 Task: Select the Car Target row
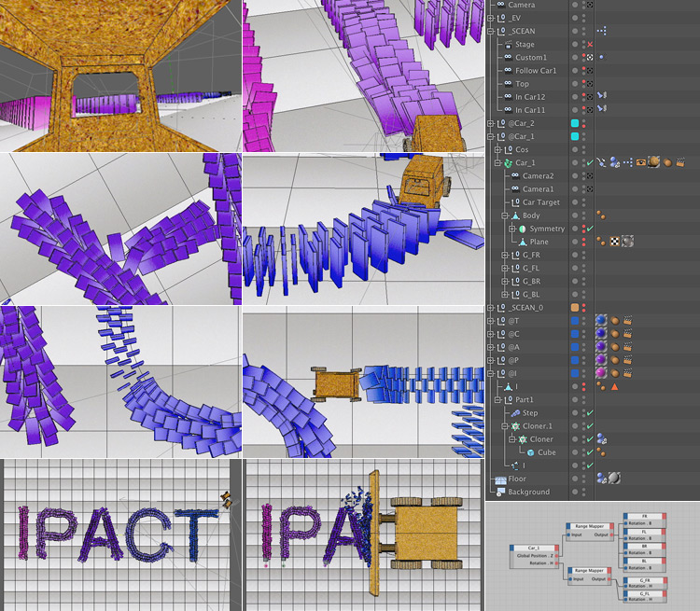540,202
